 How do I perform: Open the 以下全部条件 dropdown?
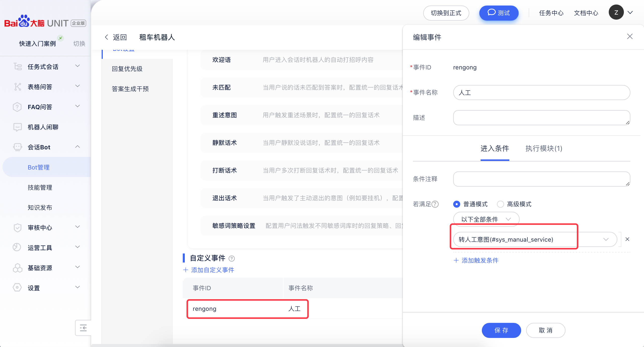(x=486, y=219)
